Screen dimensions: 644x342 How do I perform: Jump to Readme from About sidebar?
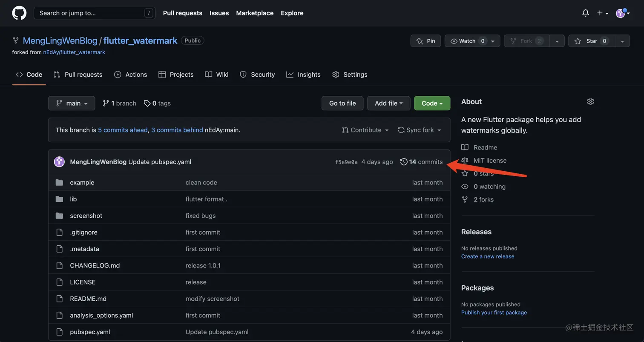pyautogui.click(x=480, y=147)
